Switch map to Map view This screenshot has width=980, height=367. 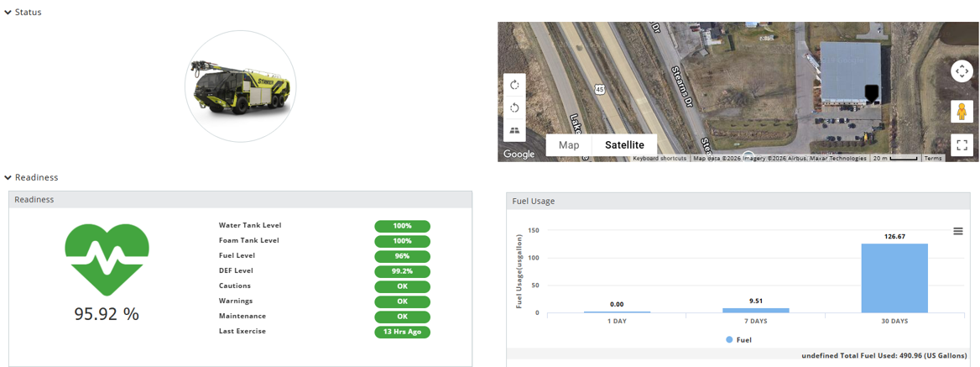pyautogui.click(x=569, y=145)
